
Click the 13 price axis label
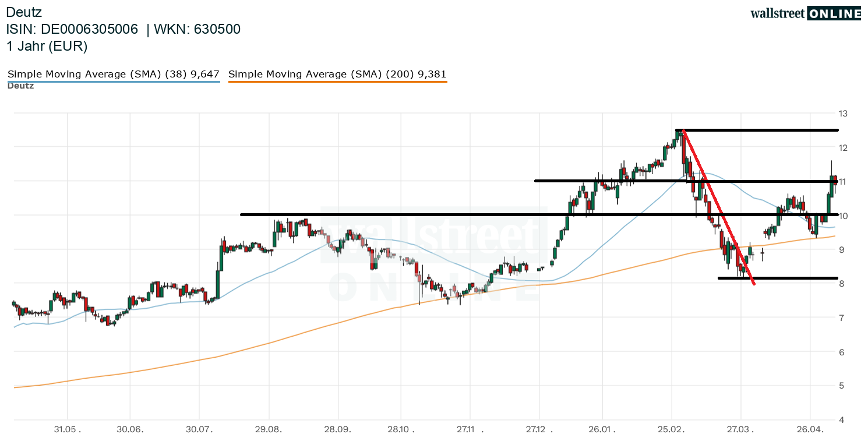point(843,113)
